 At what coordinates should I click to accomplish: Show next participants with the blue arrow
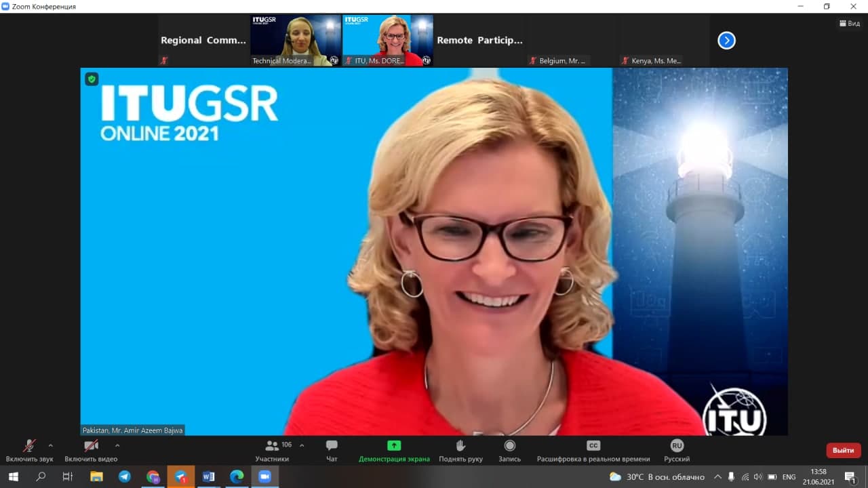coord(726,41)
